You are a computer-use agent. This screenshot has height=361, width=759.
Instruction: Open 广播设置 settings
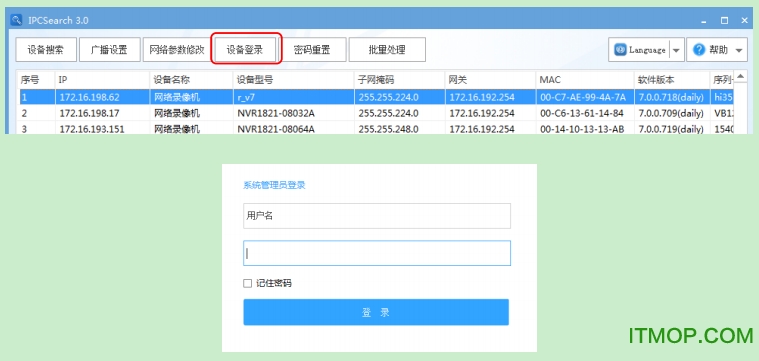click(110, 50)
